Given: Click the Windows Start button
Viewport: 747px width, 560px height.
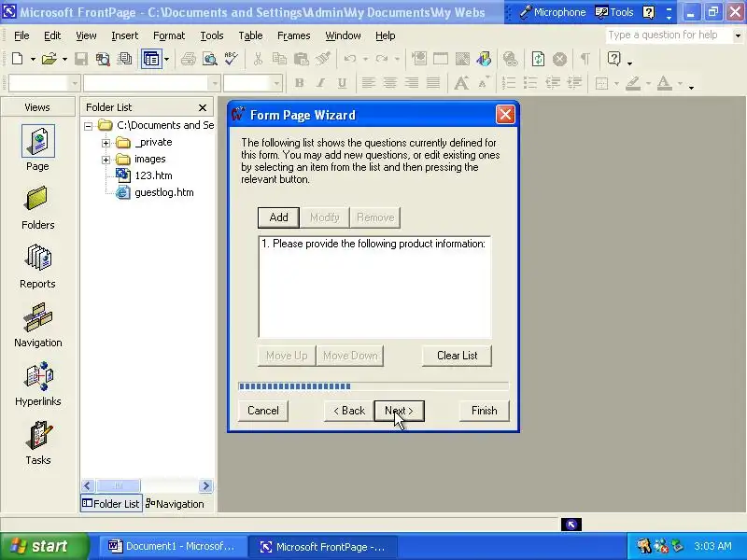Looking at the screenshot, I should pyautogui.click(x=45, y=546).
